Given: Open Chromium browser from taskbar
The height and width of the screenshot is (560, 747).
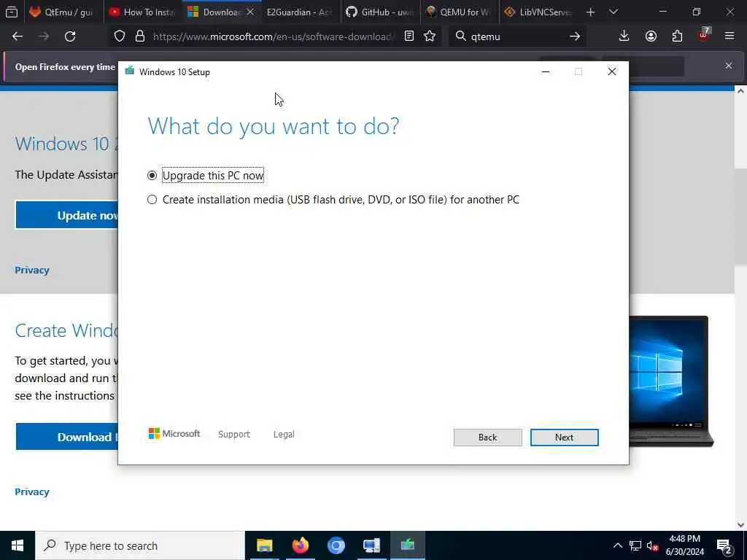Looking at the screenshot, I should click(336, 545).
